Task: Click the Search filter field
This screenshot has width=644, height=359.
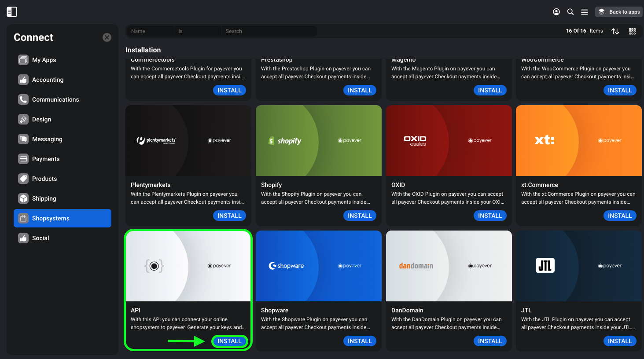Action: pos(269,31)
